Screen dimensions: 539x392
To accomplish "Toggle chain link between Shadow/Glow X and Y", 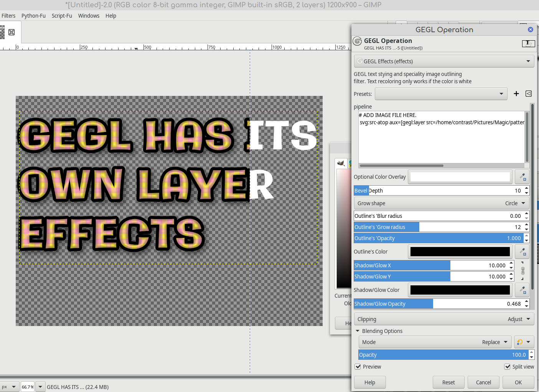I will tap(523, 271).
